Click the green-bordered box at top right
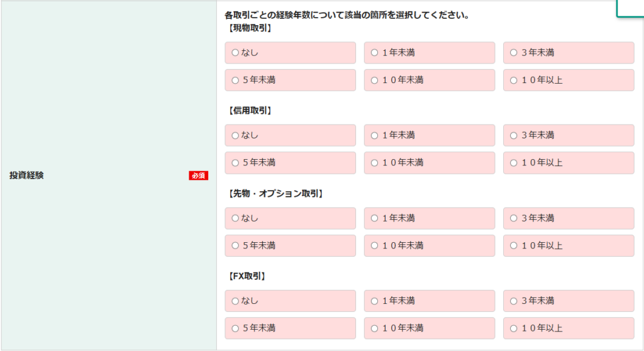 point(630,8)
